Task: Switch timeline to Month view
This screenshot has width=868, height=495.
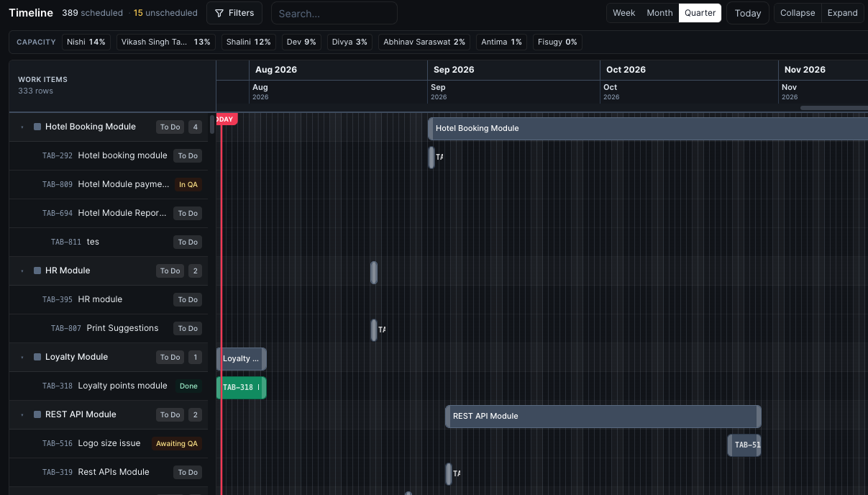Action: point(659,13)
